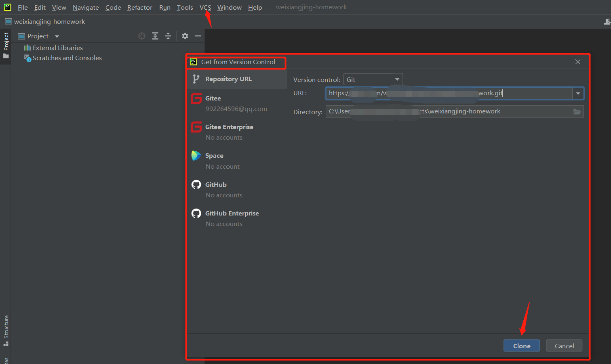
Task: Click the 992264596@qq.com account text
Action: pyautogui.click(x=236, y=109)
